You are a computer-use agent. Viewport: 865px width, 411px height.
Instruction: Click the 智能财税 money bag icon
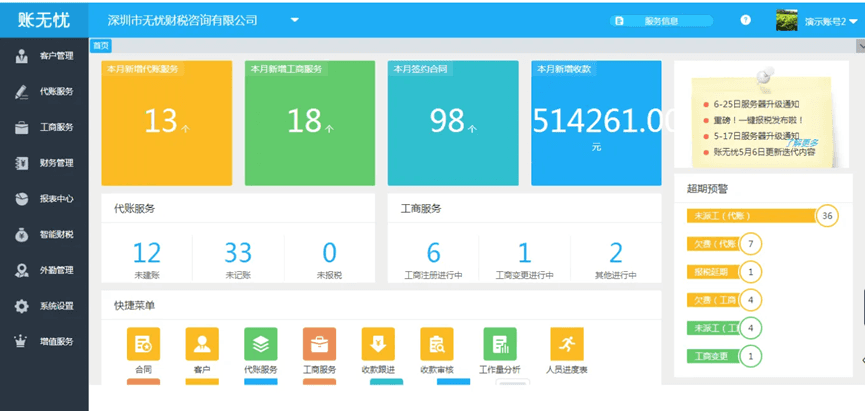22,235
